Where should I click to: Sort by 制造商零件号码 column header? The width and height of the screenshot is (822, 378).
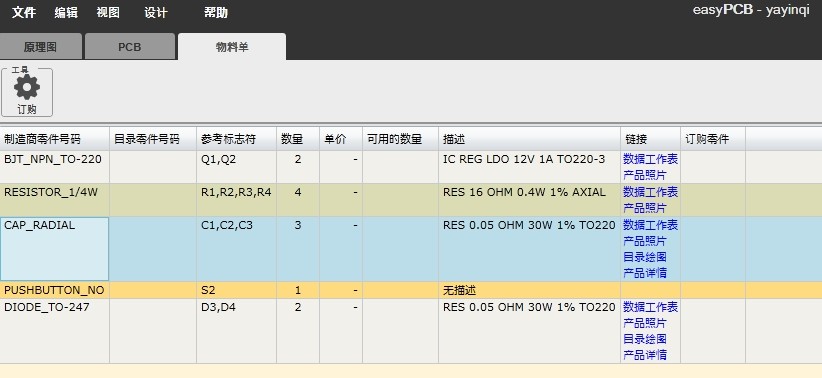[55, 139]
